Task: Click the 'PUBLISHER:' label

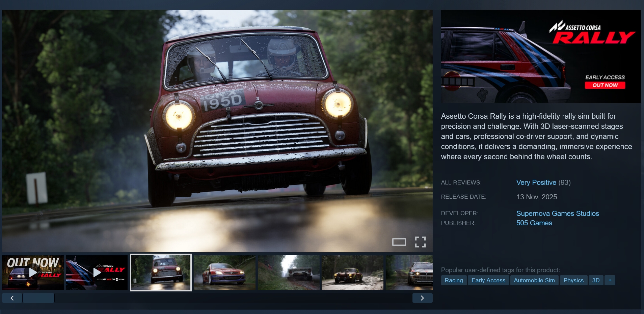Action: pos(458,223)
